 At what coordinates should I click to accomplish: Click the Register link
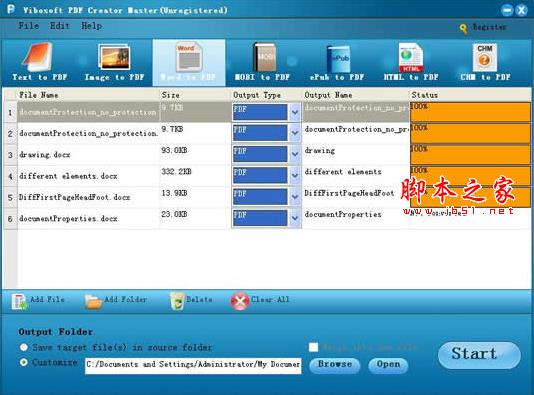(x=489, y=27)
